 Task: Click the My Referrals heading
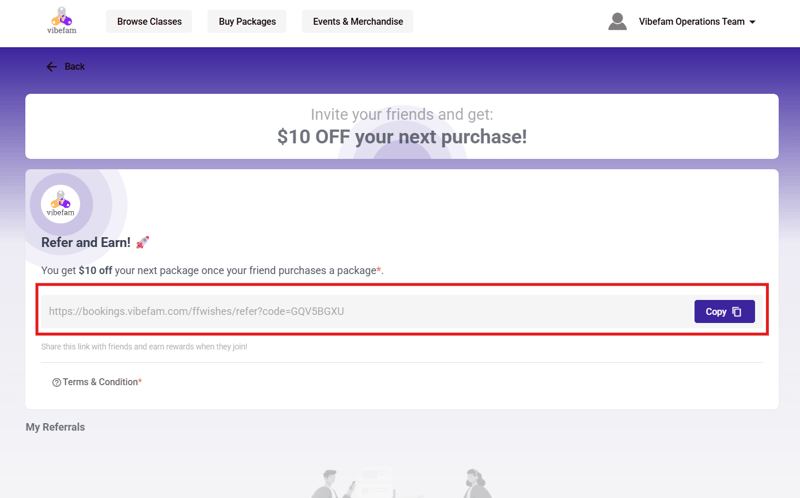(x=55, y=427)
